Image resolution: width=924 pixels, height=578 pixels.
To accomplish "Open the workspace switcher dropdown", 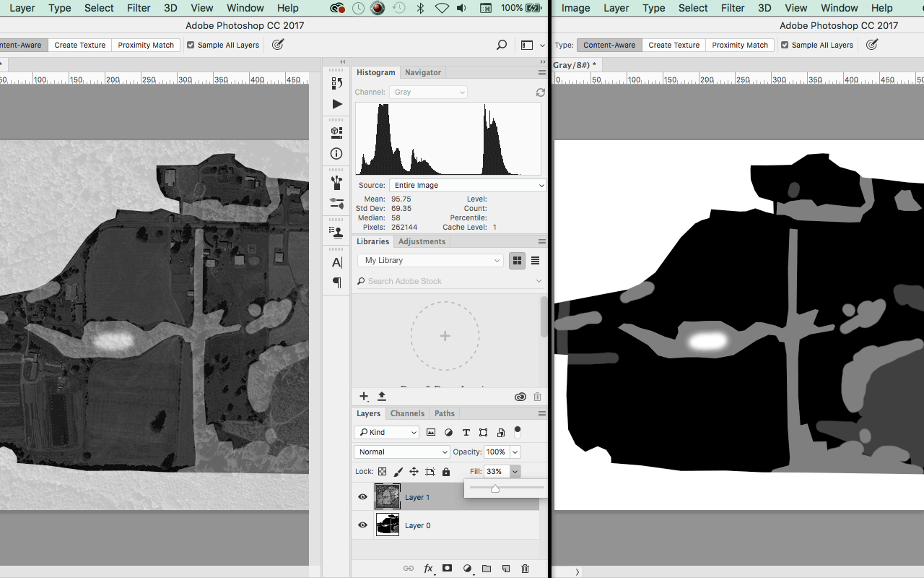I will tap(533, 45).
